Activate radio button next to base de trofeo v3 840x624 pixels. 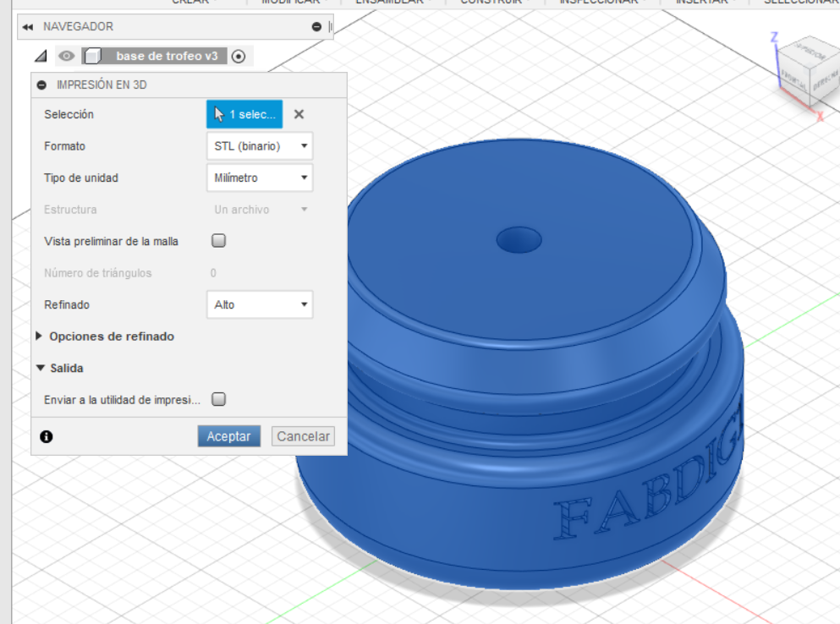[239, 56]
